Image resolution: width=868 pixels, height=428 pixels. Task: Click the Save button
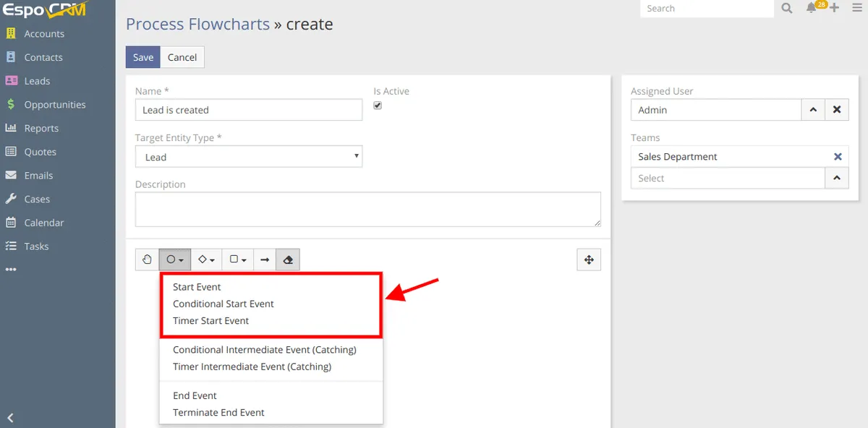pyautogui.click(x=143, y=57)
